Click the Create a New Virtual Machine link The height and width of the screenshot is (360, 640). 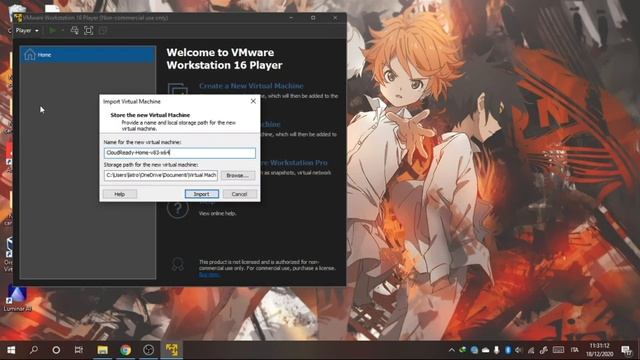tap(251, 86)
